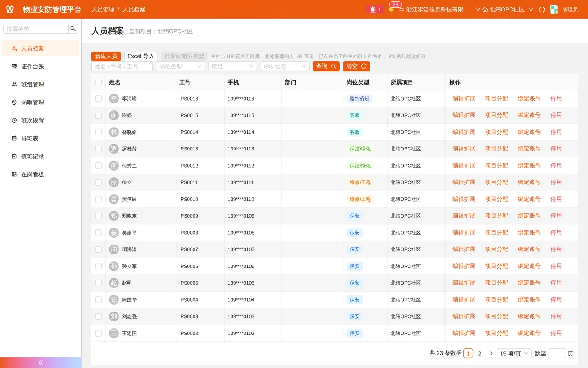Check the row checkbox for 赵明

click(x=98, y=283)
